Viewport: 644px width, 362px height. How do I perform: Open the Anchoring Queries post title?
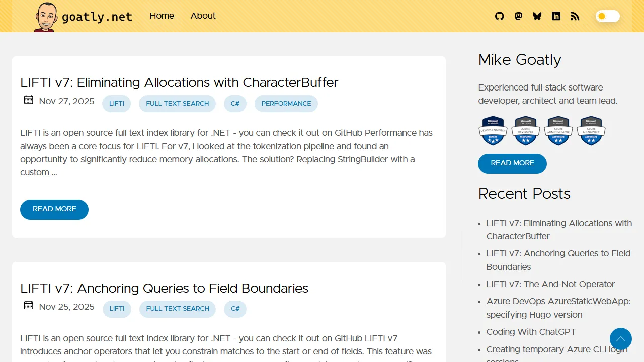164,288
